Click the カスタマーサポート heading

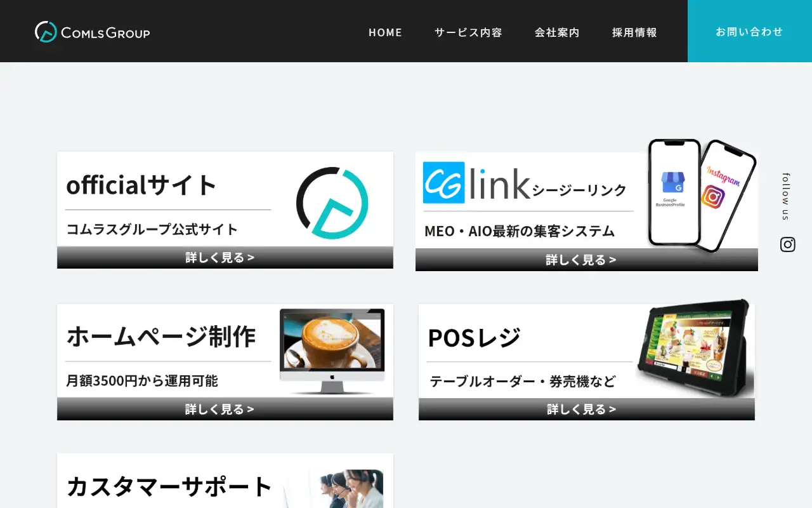(169, 486)
